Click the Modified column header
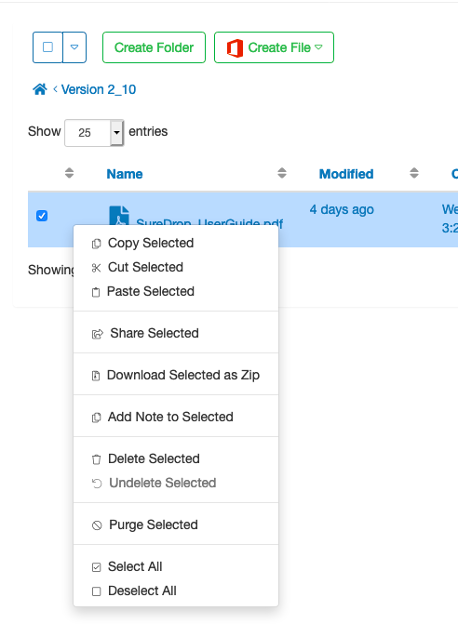 (346, 174)
